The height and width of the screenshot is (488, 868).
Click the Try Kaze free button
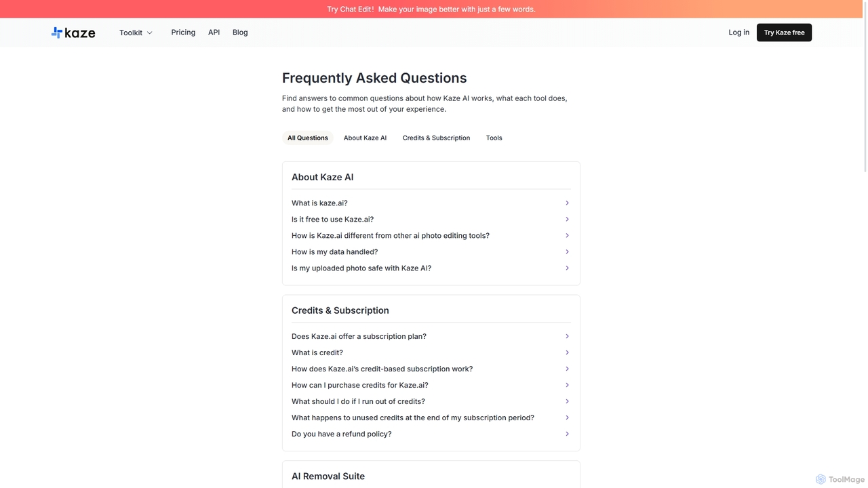click(x=784, y=33)
